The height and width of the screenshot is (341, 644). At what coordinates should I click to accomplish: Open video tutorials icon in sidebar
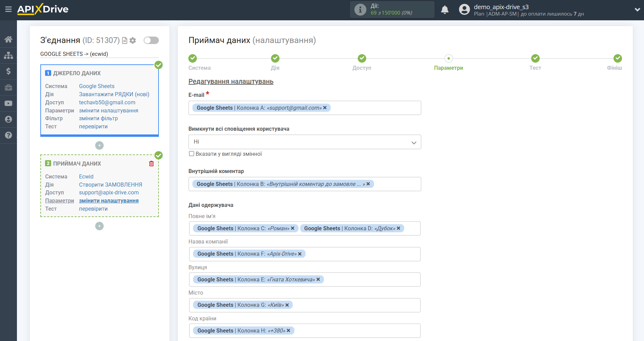coord(8,103)
